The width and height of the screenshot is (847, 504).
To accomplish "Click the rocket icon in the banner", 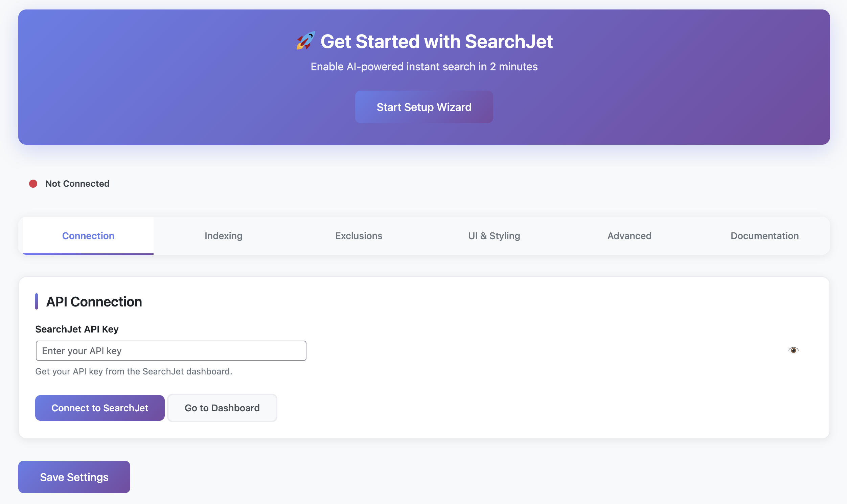I will tap(305, 41).
